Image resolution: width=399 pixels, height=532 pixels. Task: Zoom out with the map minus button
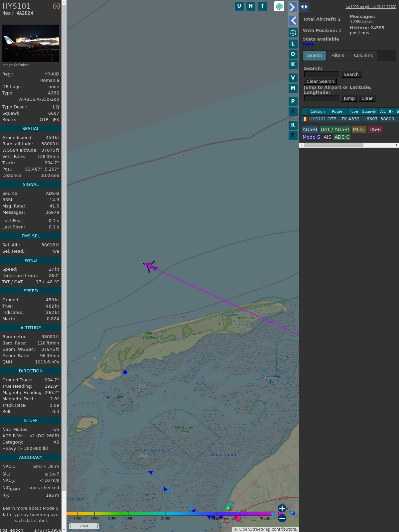point(282,518)
